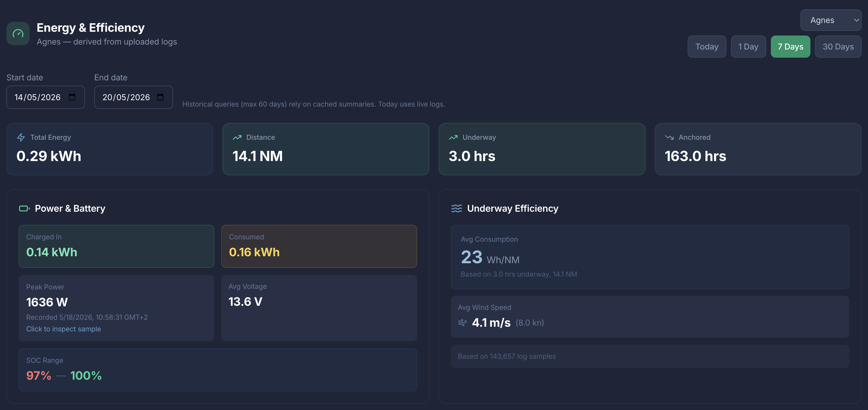Click the Anchored trending-down icon
This screenshot has height=410, width=868.
669,137
